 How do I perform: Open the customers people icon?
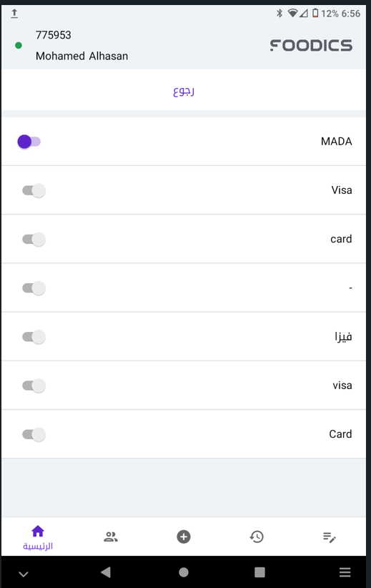[111, 537]
